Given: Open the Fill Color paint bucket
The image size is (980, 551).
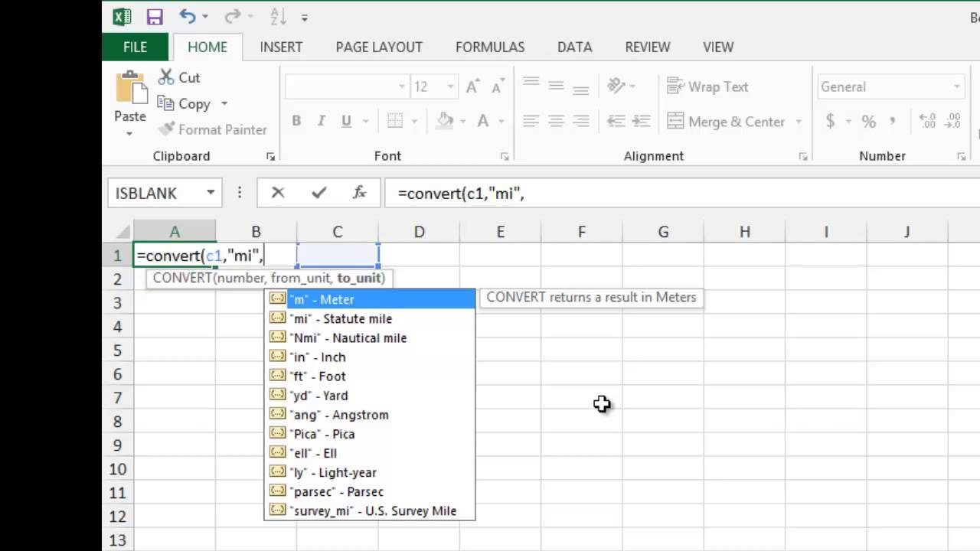Looking at the screenshot, I should coord(445,121).
